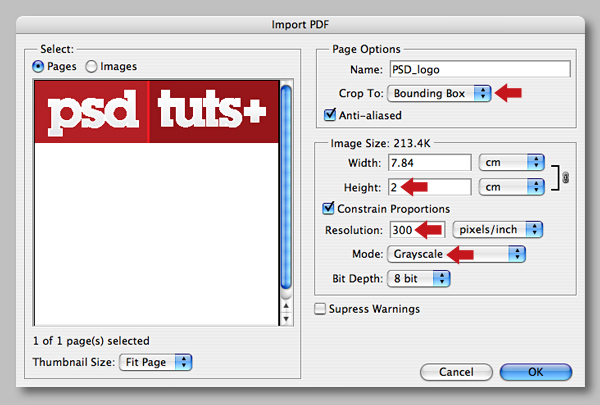This screenshot has width=600, height=405.
Task: Toggle the Constrain Proportions checkbox
Action: point(328,208)
